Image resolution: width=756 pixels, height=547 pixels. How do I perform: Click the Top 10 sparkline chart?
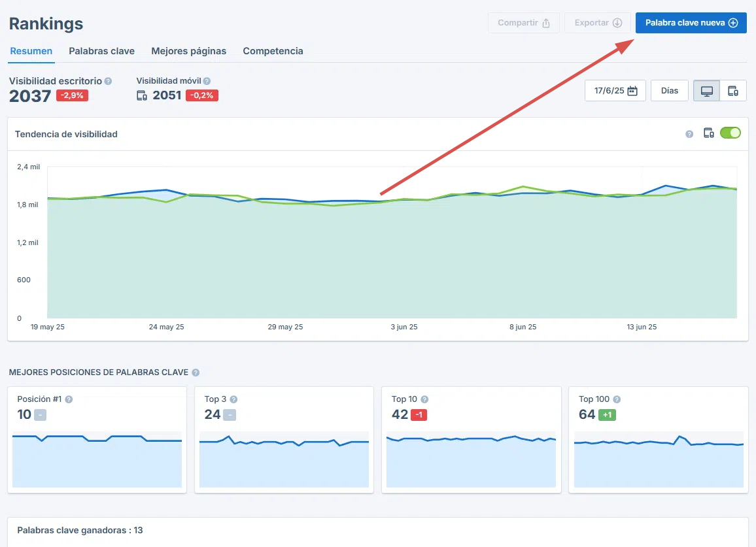pyautogui.click(x=471, y=464)
